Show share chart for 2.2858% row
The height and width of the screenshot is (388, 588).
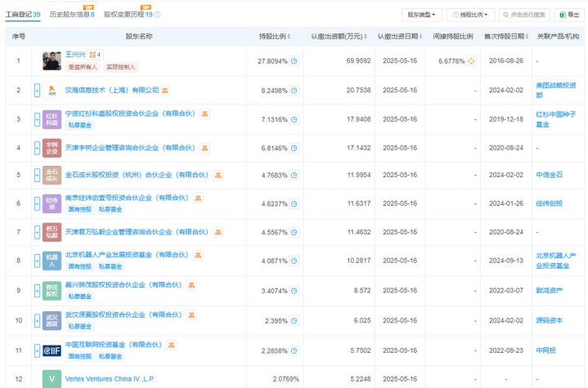(x=294, y=350)
